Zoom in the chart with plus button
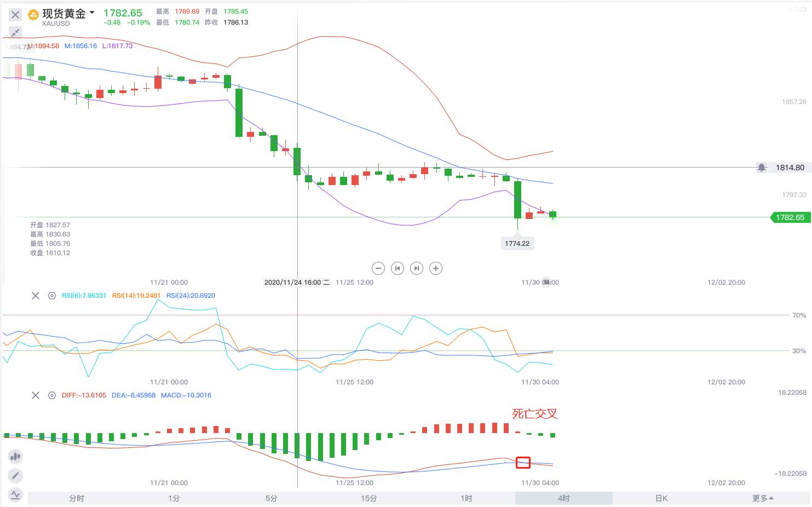 click(x=436, y=268)
